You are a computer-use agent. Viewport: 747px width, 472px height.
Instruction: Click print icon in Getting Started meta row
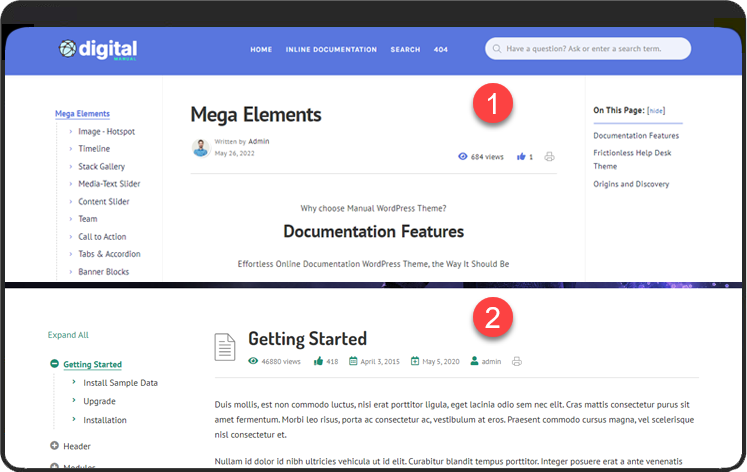(517, 361)
